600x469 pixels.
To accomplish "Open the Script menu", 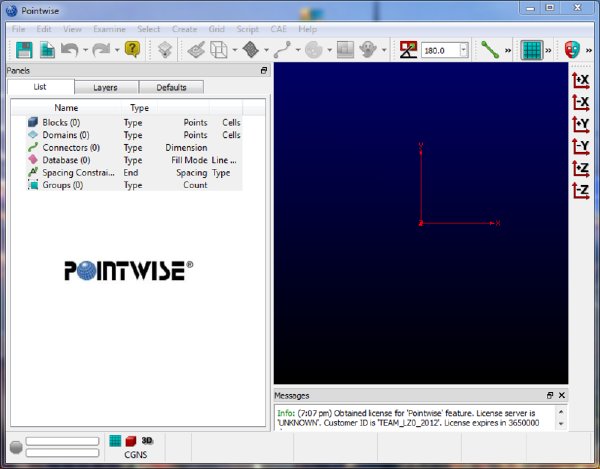I will coord(248,29).
